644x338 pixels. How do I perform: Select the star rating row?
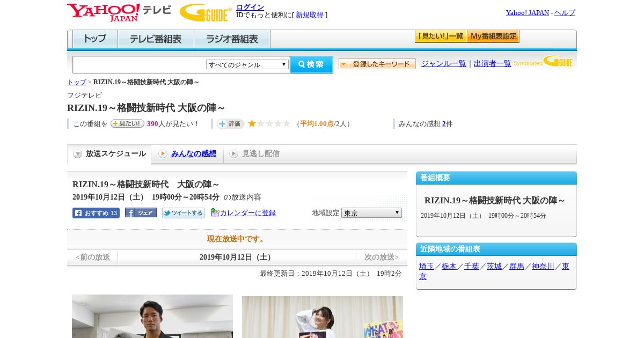[x=269, y=123]
